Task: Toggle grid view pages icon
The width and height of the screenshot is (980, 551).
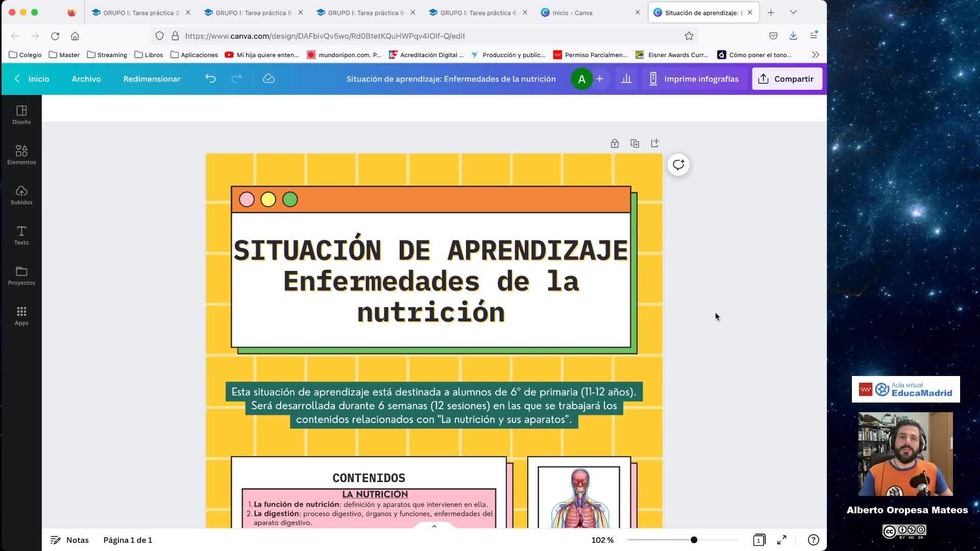Action: pos(759,540)
